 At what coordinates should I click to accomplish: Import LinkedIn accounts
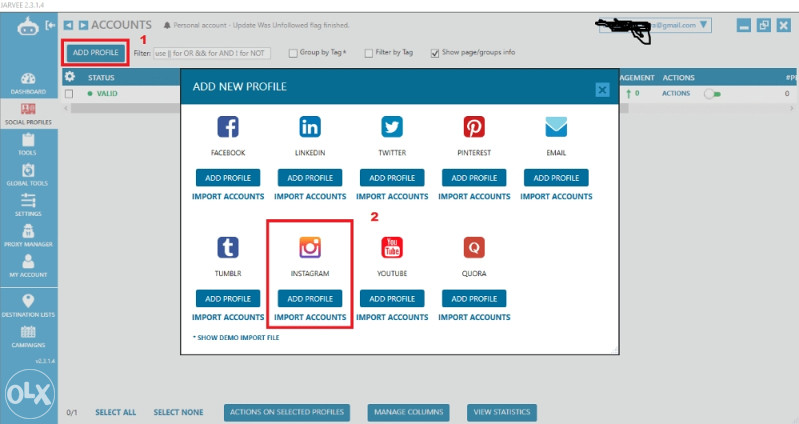(310, 197)
